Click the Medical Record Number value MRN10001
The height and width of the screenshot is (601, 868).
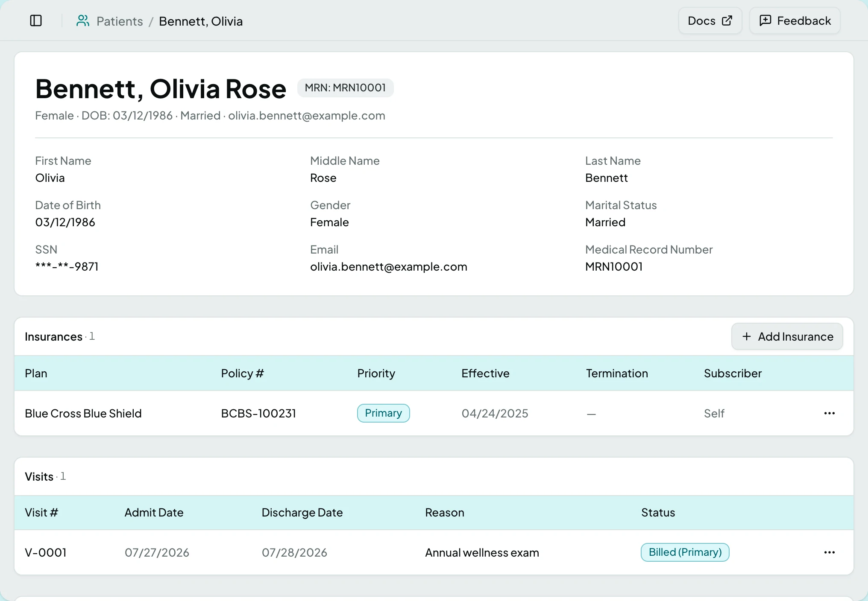[x=614, y=266]
